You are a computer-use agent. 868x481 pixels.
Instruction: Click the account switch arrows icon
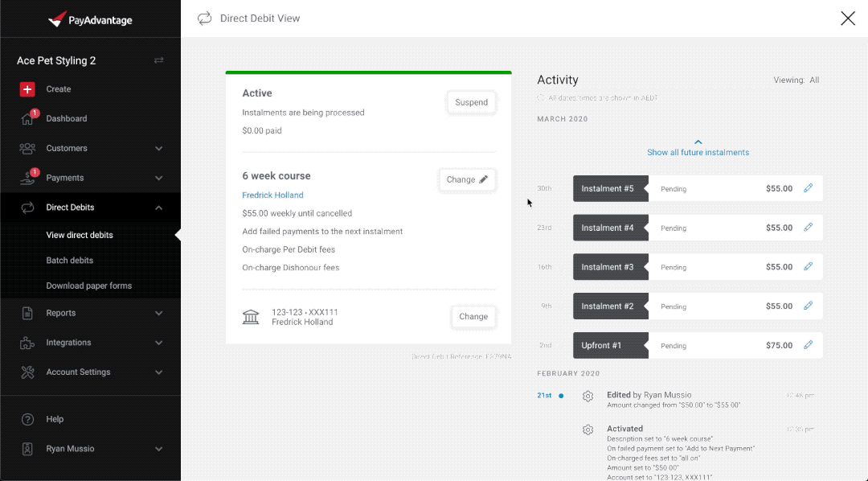(159, 60)
